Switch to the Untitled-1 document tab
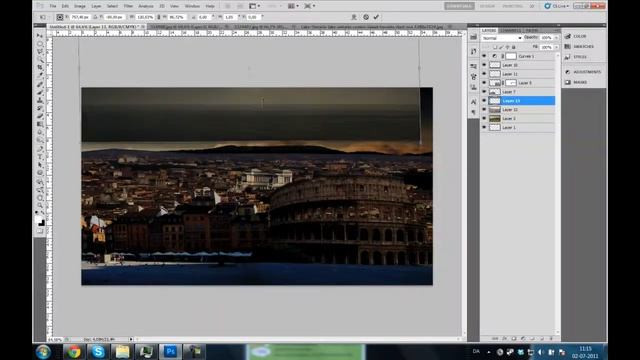Image resolution: width=640 pixels, height=360 pixels. [x=96, y=27]
